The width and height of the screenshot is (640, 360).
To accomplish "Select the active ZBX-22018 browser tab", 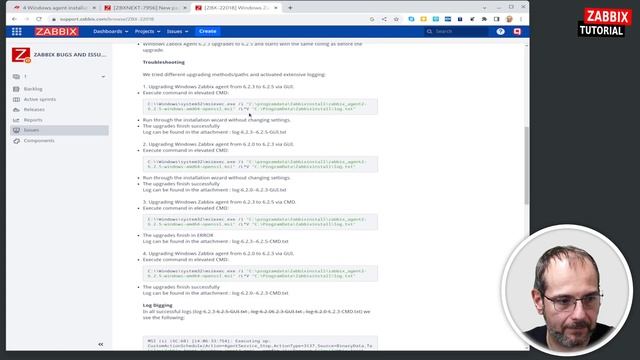I will click(x=236, y=8).
